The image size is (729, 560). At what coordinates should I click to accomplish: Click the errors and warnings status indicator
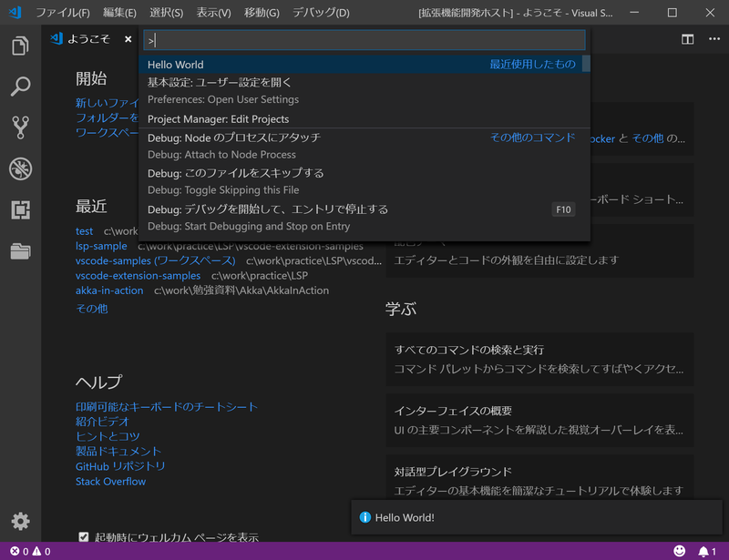pos(30,551)
